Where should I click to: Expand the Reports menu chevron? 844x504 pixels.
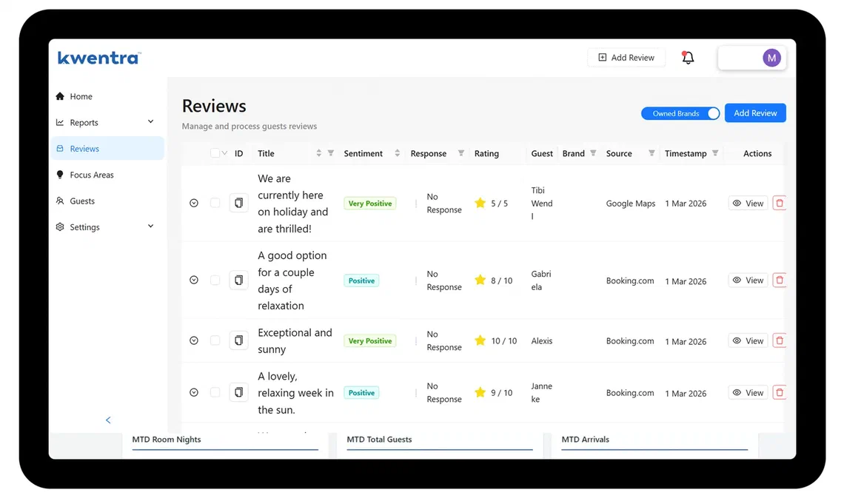click(x=151, y=121)
